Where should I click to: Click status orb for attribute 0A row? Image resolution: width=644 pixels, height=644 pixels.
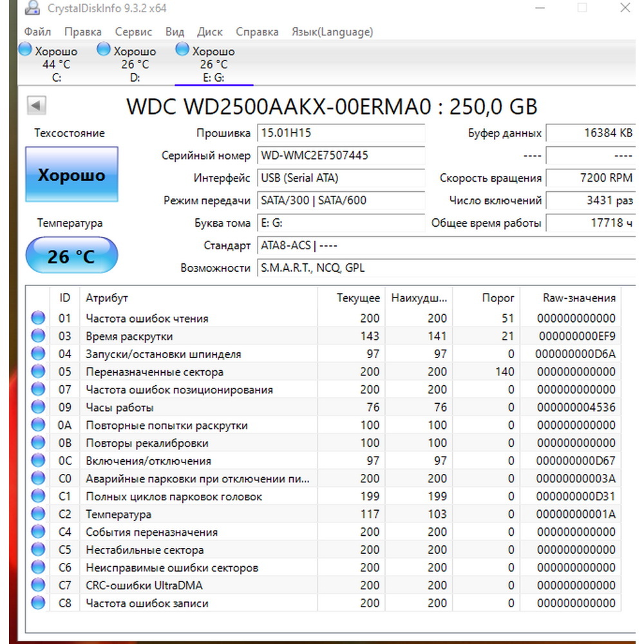tap(38, 424)
